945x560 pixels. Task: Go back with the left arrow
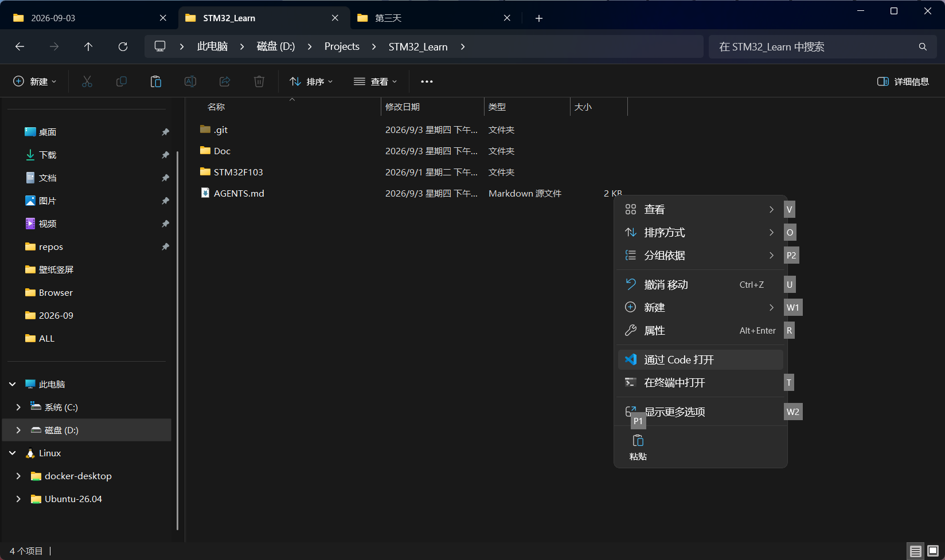coord(19,46)
